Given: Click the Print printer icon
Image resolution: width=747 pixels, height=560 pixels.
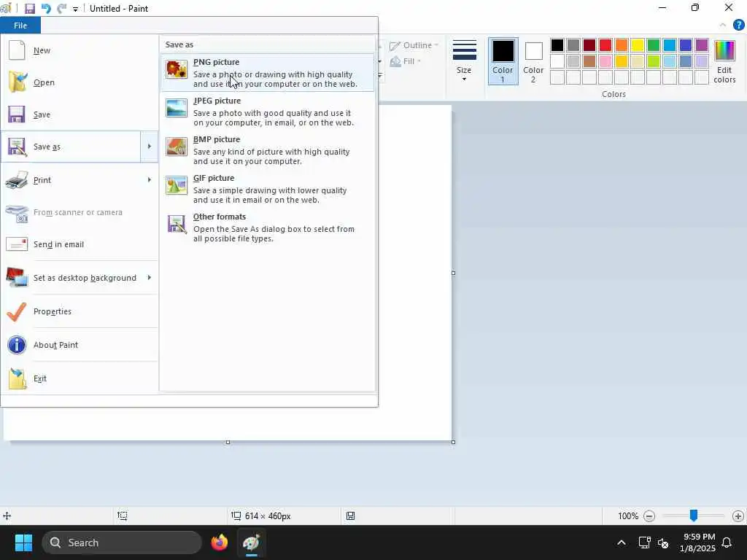Looking at the screenshot, I should pos(17,180).
